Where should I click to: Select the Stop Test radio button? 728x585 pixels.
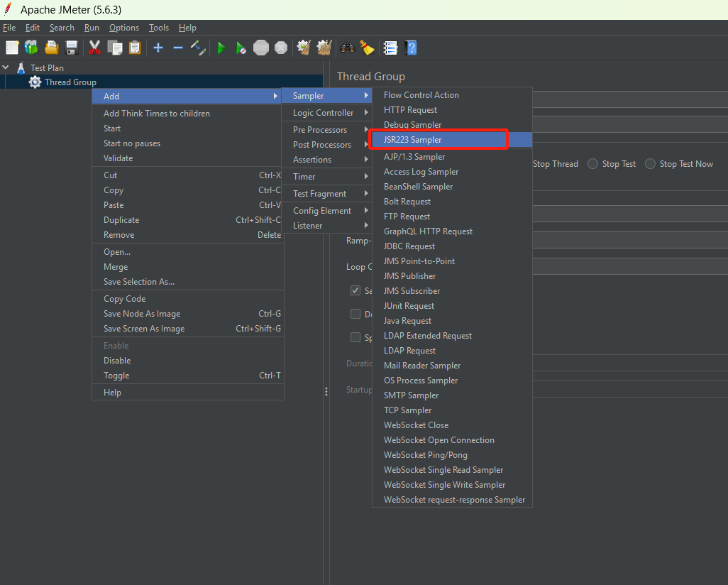[x=592, y=163]
